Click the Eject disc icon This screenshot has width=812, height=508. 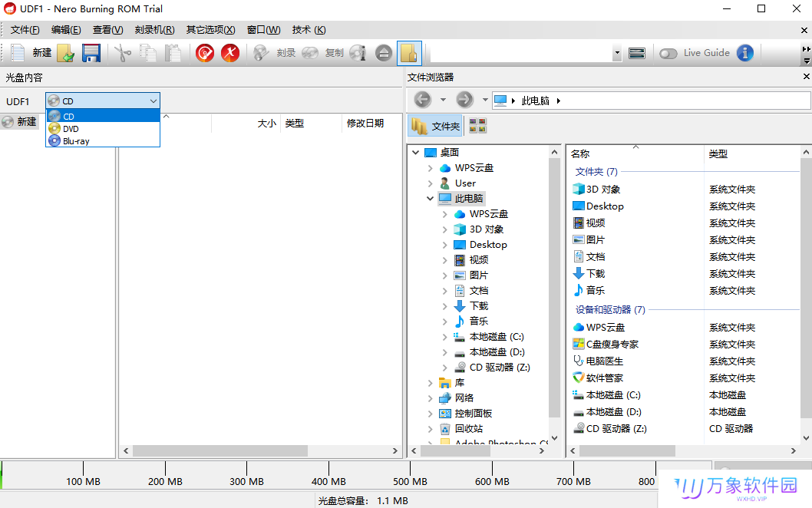[x=384, y=53]
